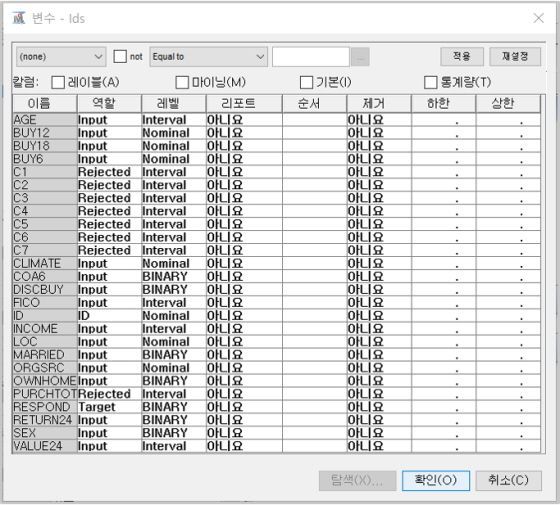The height and width of the screenshot is (505, 560).
Task: Sort by the 이름 column header
Action: (45, 104)
